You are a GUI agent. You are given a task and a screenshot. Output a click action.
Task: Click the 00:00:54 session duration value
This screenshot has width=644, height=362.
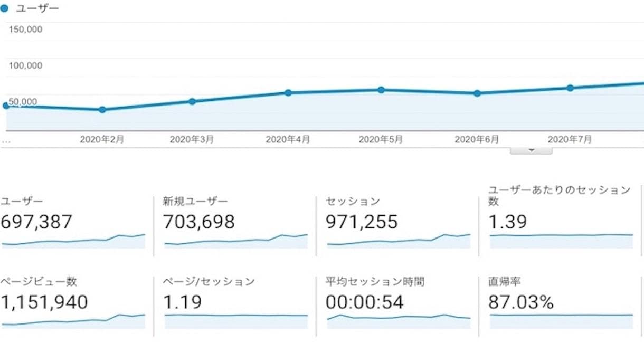tap(365, 302)
